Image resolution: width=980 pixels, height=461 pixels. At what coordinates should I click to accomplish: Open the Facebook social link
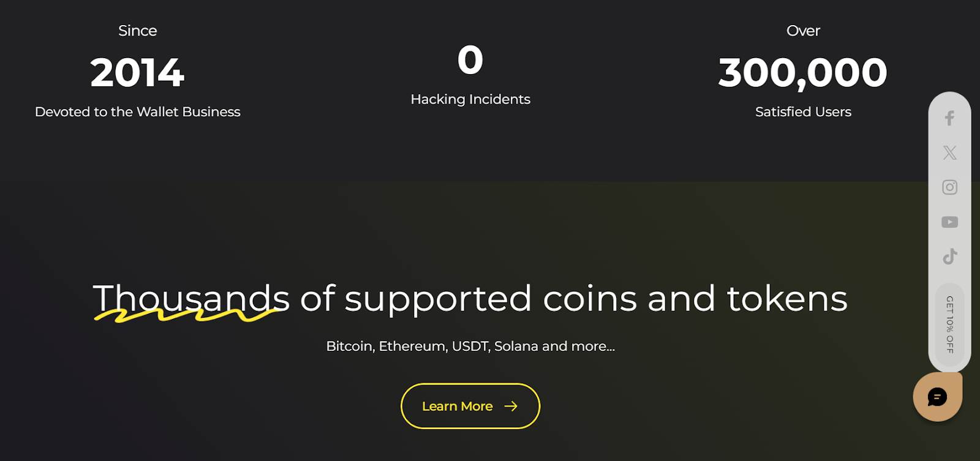(x=949, y=118)
